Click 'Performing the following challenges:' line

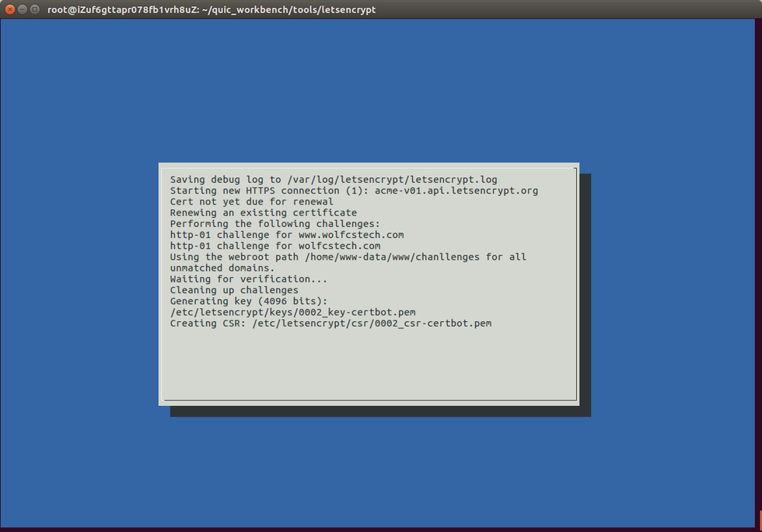click(274, 224)
